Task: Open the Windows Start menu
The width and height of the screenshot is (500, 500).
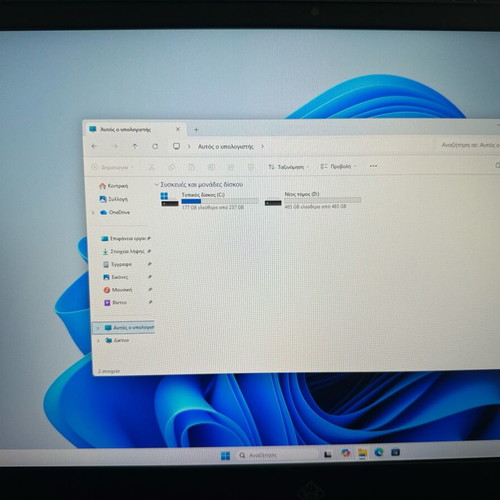Action: click(x=225, y=456)
